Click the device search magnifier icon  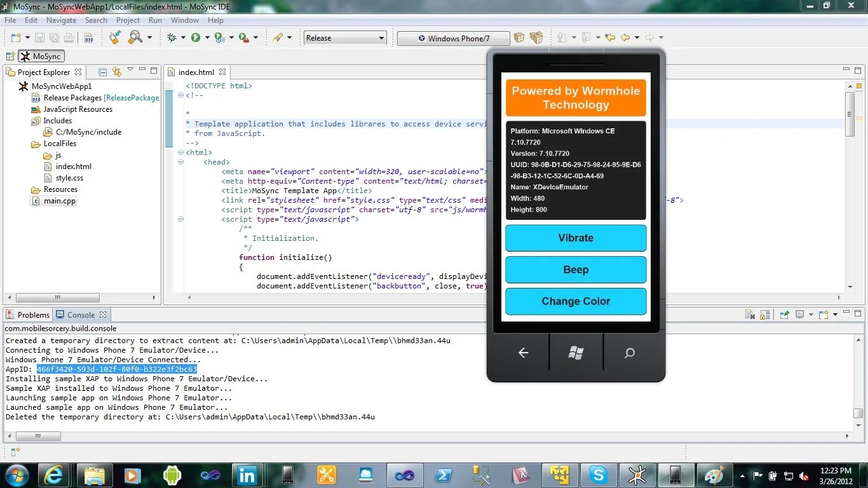[x=135, y=37]
